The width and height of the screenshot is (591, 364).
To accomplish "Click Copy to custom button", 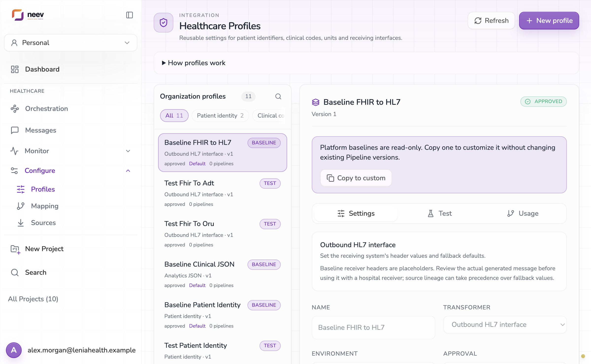I will click(x=356, y=178).
